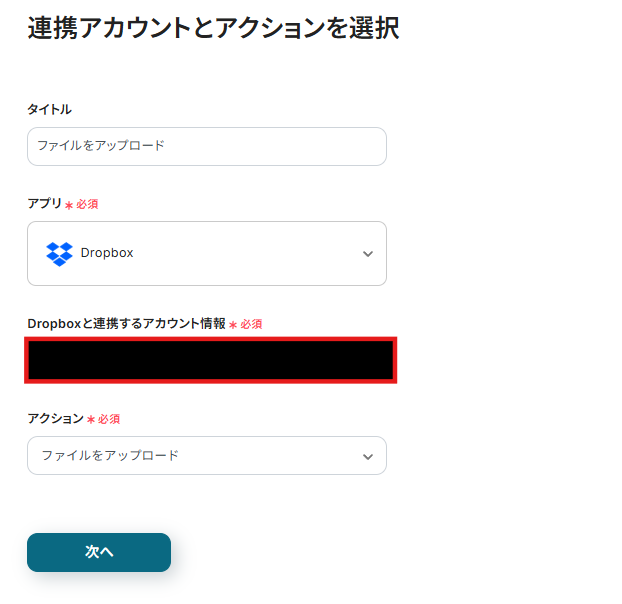
Task: Click the Dropbox logo icon
Action: [59, 253]
